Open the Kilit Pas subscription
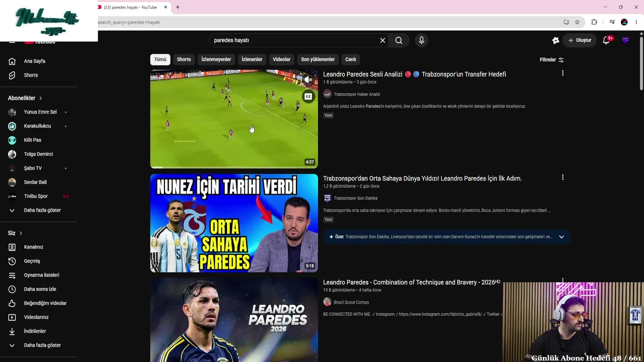644x362 pixels. pos(33,140)
